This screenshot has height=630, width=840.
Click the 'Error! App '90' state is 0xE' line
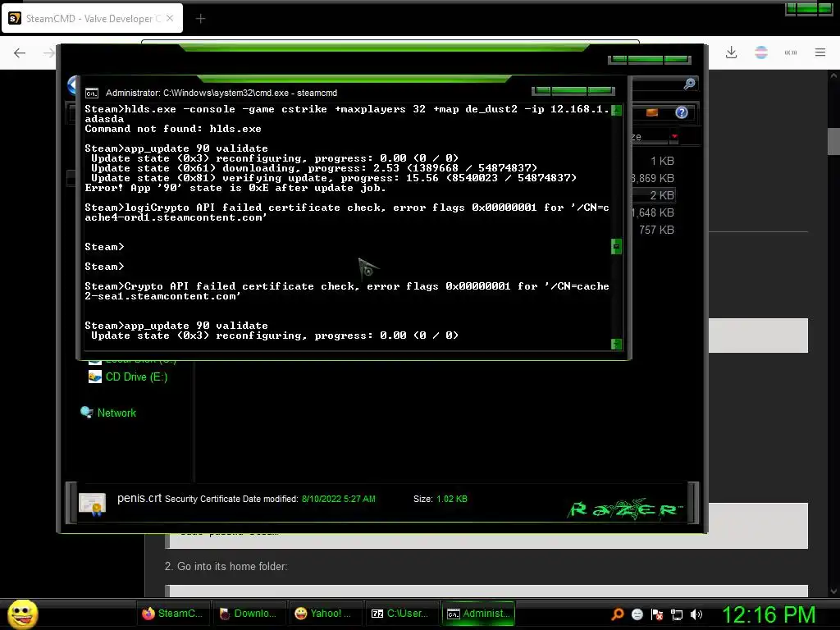click(x=235, y=188)
